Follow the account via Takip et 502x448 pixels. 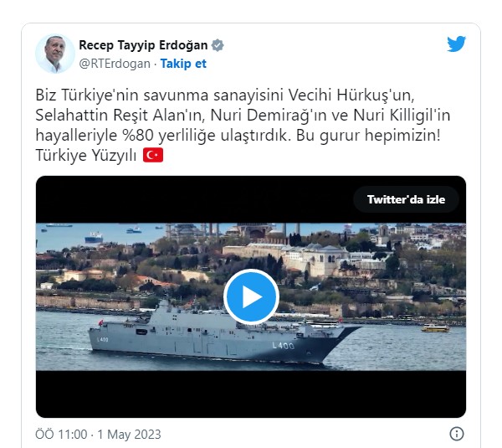point(183,64)
